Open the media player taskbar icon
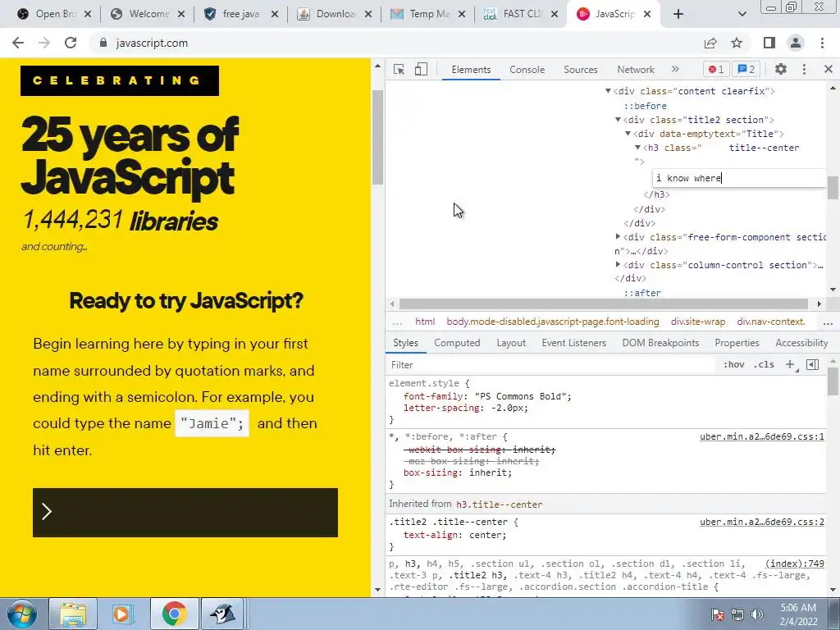Image resolution: width=840 pixels, height=630 pixels. click(x=123, y=614)
